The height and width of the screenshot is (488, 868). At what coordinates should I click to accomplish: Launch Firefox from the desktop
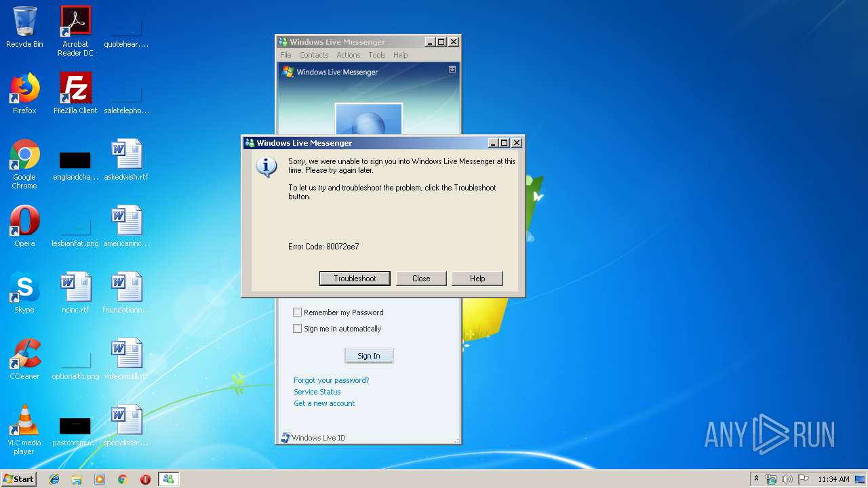click(24, 94)
